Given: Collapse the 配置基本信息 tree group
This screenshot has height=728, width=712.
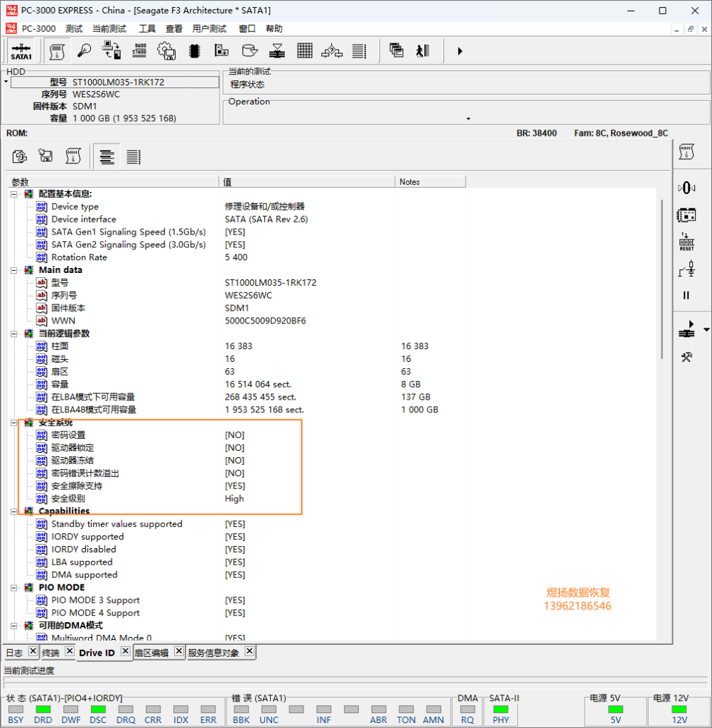Looking at the screenshot, I should pyautogui.click(x=14, y=194).
